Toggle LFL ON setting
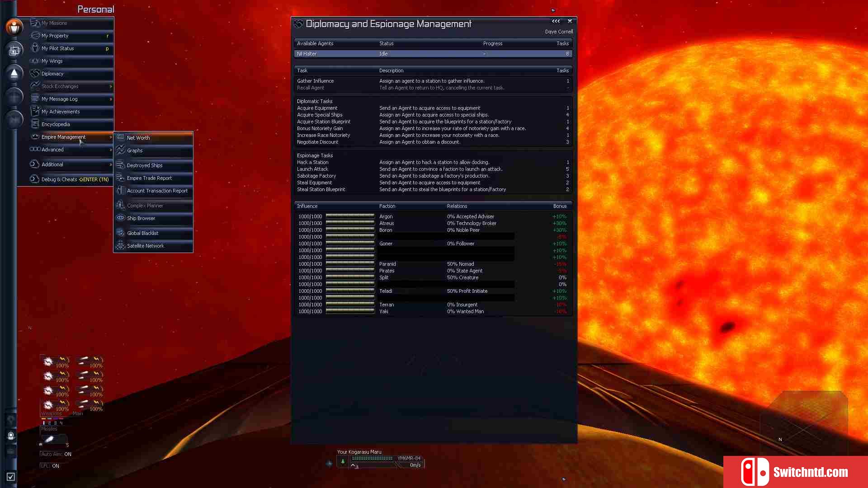This screenshot has height=488, width=868. (x=50, y=466)
